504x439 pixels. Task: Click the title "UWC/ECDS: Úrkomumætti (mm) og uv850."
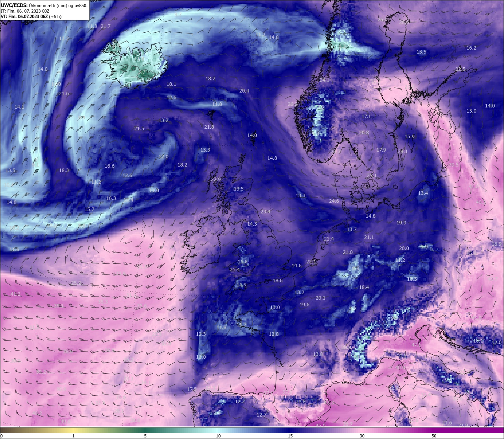[44, 5]
